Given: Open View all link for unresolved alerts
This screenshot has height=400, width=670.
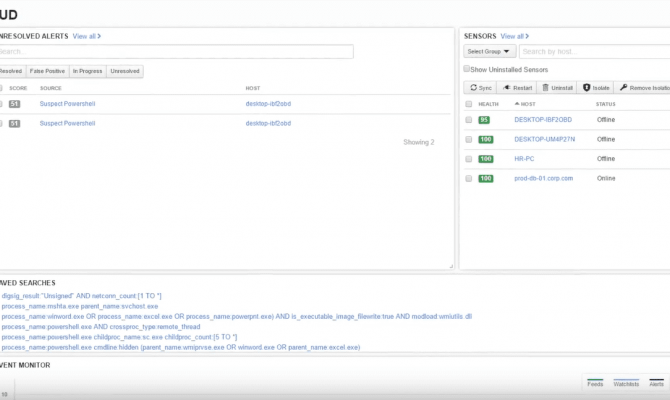Looking at the screenshot, I should pyautogui.click(x=87, y=36).
